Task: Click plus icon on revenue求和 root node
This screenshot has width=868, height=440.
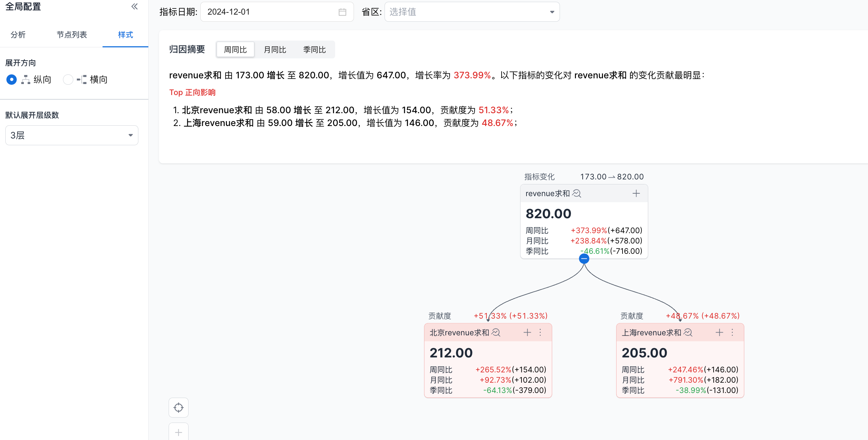Action: point(636,193)
